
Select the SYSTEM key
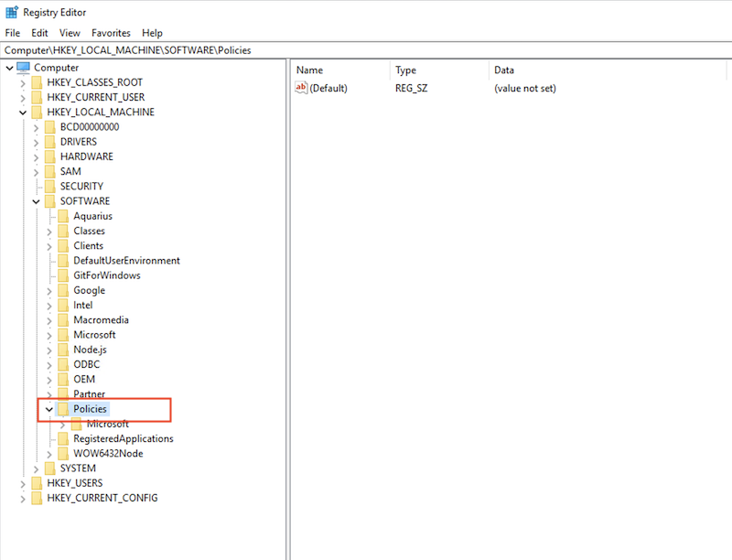point(78,468)
